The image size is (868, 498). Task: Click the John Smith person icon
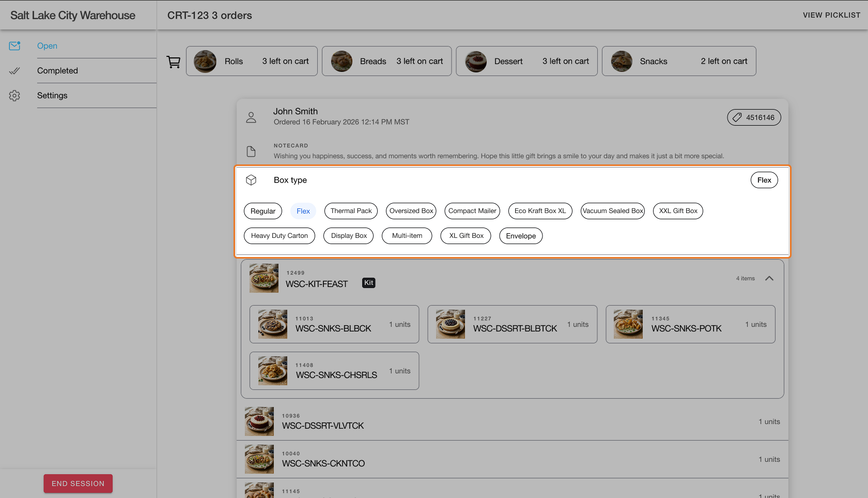251,117
